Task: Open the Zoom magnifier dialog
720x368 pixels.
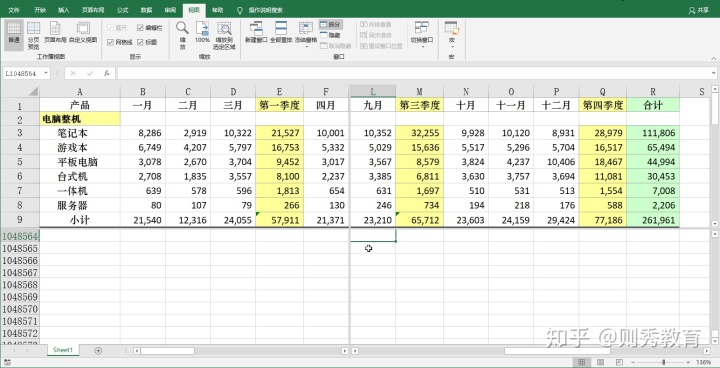Action: (182, 35)
